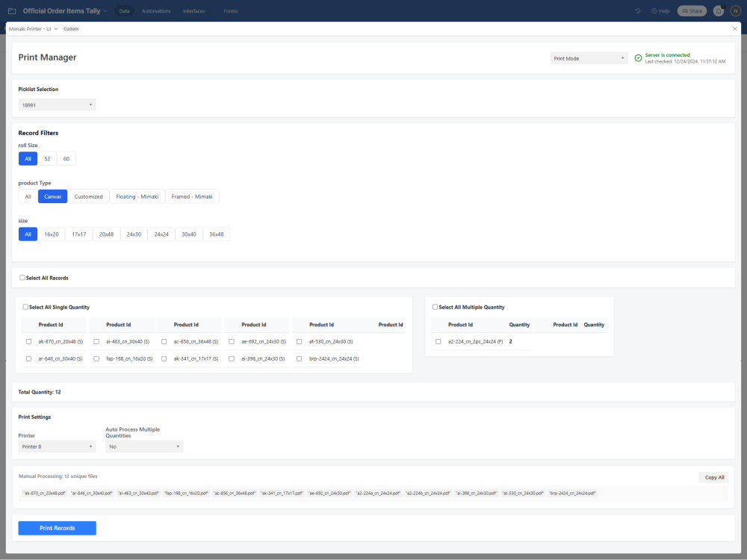
Task: Click the file name "brp-2424_cn_24x24.pdf"
Action: (x=573, y=494)
